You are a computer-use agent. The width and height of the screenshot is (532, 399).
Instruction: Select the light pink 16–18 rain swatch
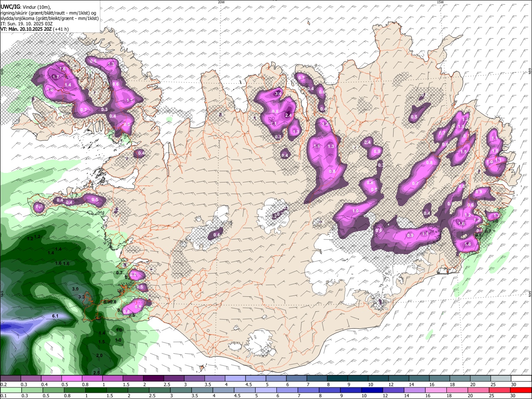436,390
